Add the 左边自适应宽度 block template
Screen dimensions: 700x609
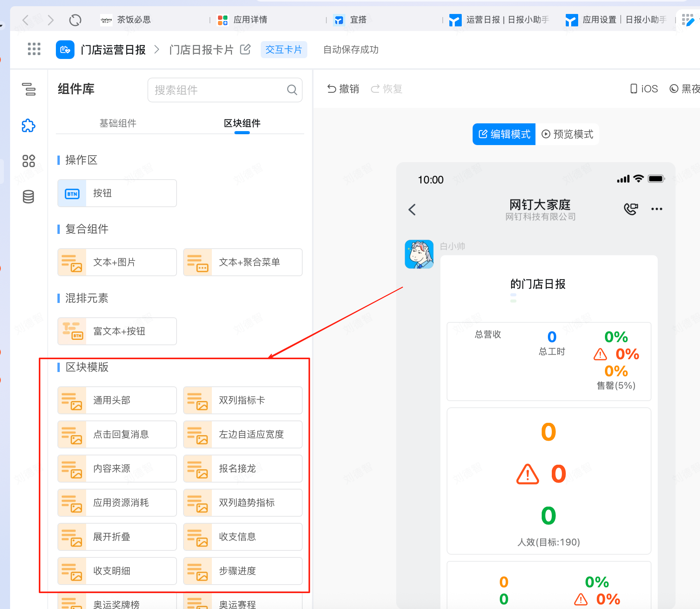click(x=243, y=434)
